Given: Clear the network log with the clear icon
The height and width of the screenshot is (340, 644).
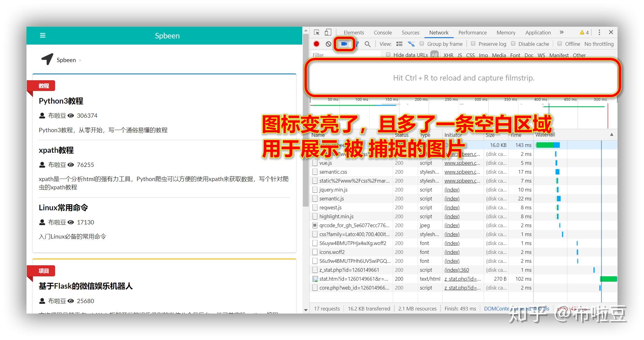Looking at the screenshot, I should click(328, 44).
